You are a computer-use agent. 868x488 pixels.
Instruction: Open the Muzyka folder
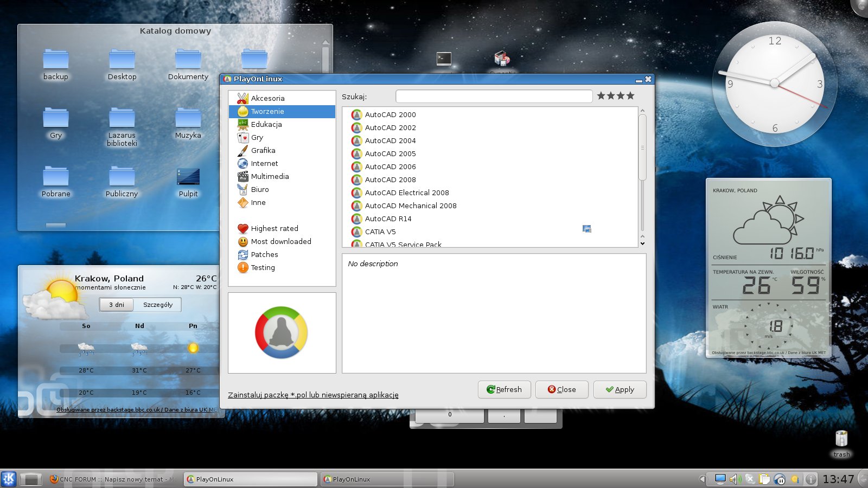tap(188, 124)
